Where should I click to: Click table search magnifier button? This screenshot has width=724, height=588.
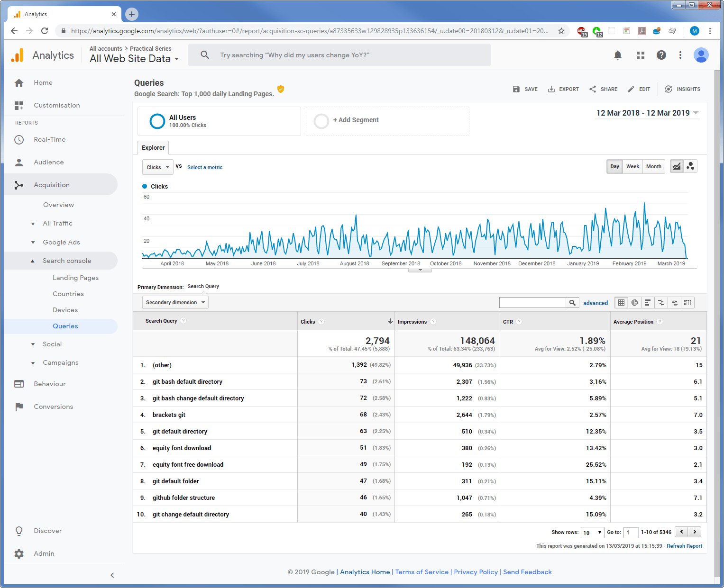(x=572, y=303)
